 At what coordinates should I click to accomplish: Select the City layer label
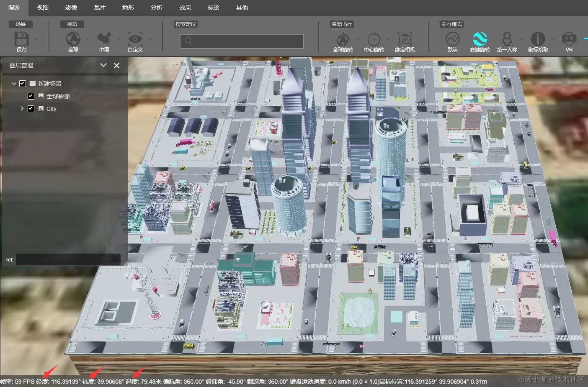[x=51, y=109]
